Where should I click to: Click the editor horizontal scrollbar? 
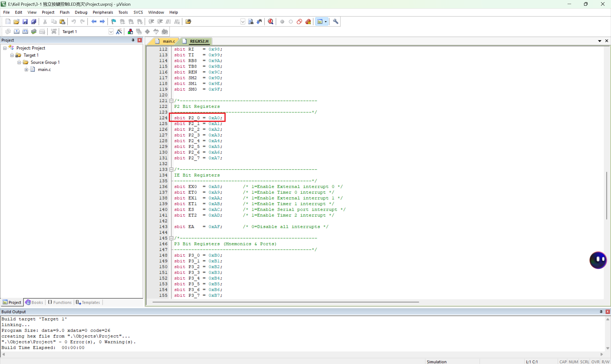tap(285, 302)
